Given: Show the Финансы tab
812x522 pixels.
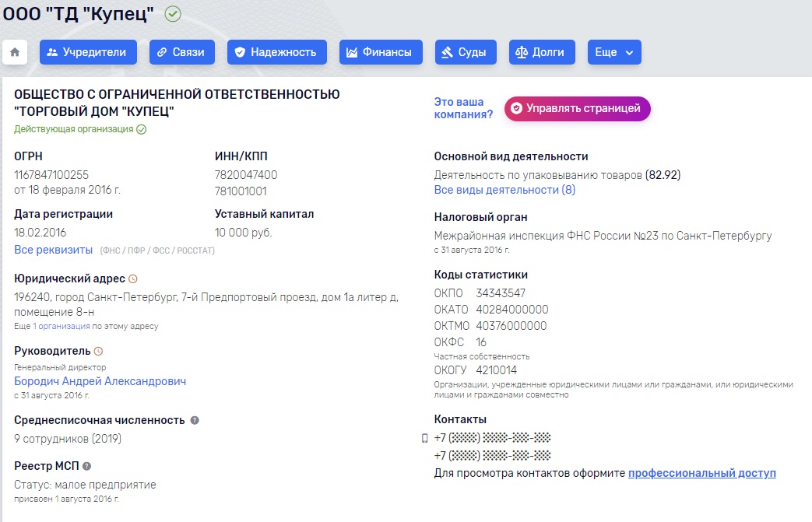Looking at the screenshot, I should [381, 52].
